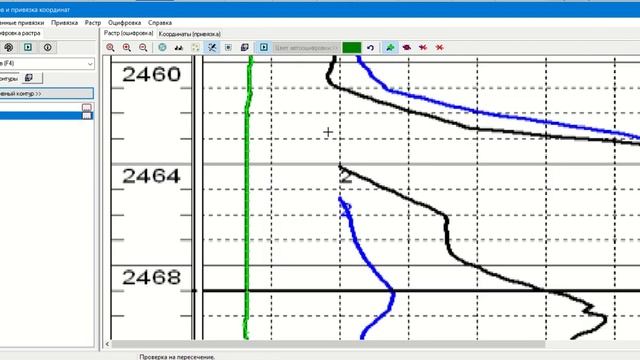
Task: Open the partially visible 'привязки' menu
Action: point(22,23)
